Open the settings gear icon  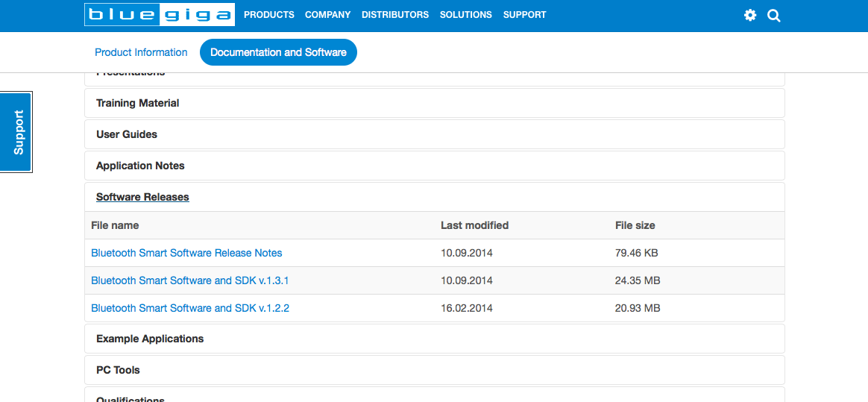(750, 16)
